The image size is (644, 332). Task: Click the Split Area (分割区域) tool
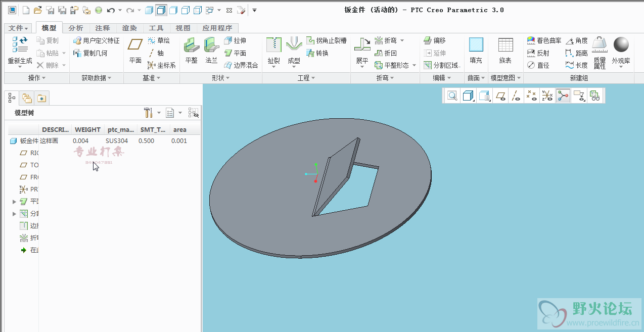click(x=442, y=65)
